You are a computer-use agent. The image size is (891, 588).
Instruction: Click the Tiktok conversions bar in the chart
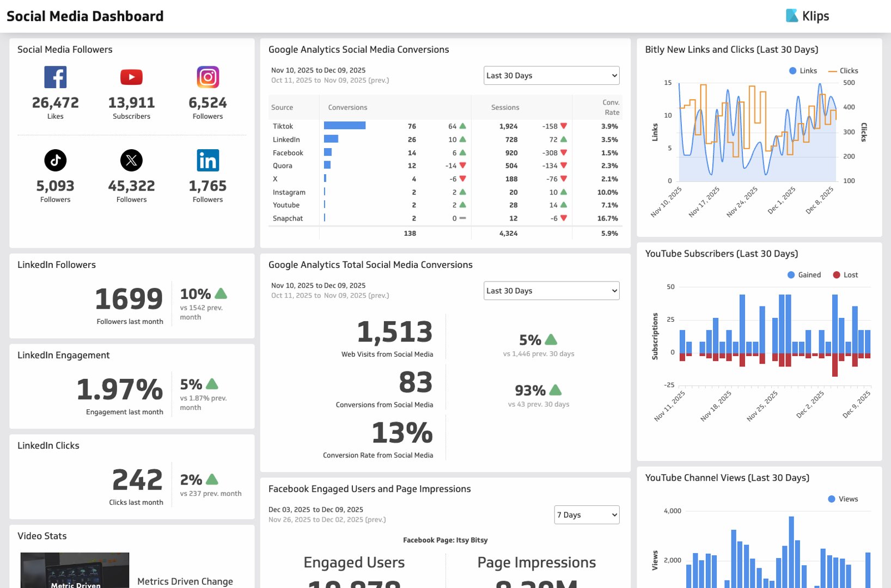[345, 126]
